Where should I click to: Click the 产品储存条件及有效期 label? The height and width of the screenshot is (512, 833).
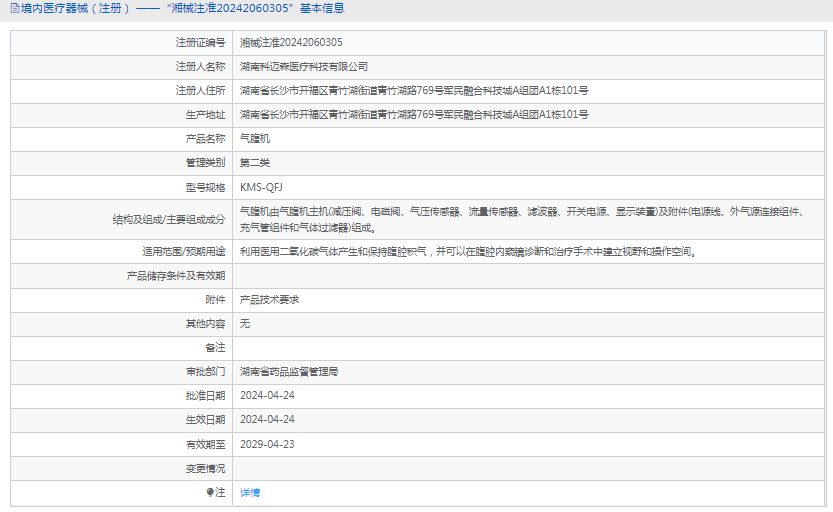[x=176, y=276]
